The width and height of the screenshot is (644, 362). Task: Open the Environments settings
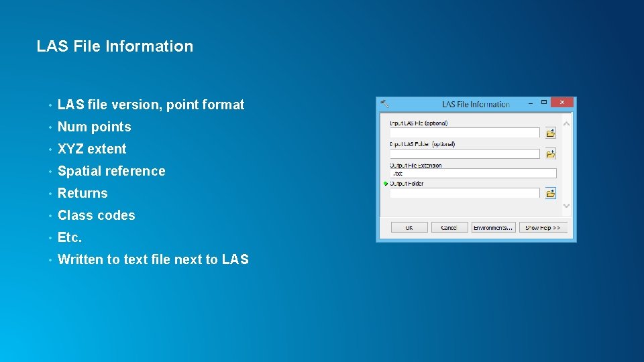click(x=493, y=227)
